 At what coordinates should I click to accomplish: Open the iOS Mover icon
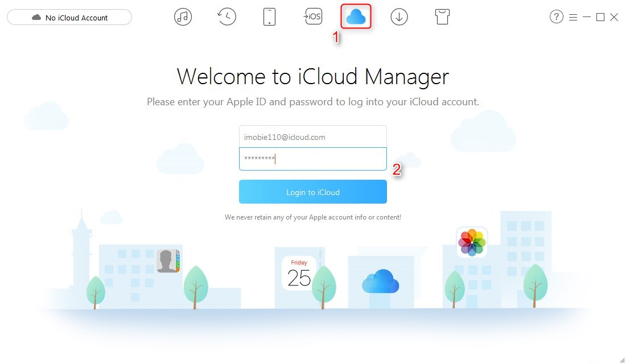312,16
